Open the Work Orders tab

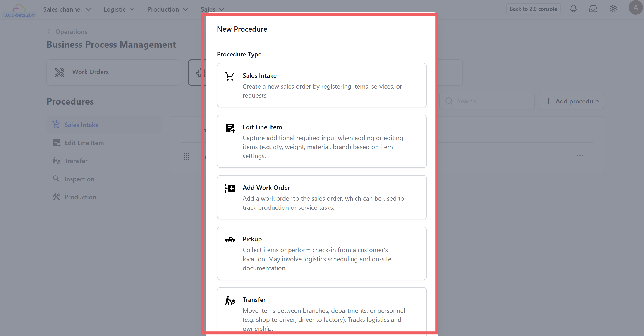coord(113,72)
